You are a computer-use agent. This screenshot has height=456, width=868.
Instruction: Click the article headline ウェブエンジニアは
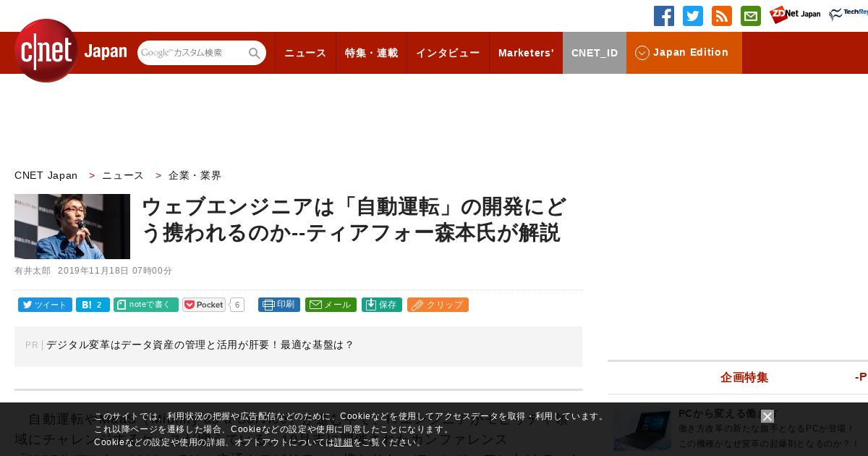(x=354, y=219)
